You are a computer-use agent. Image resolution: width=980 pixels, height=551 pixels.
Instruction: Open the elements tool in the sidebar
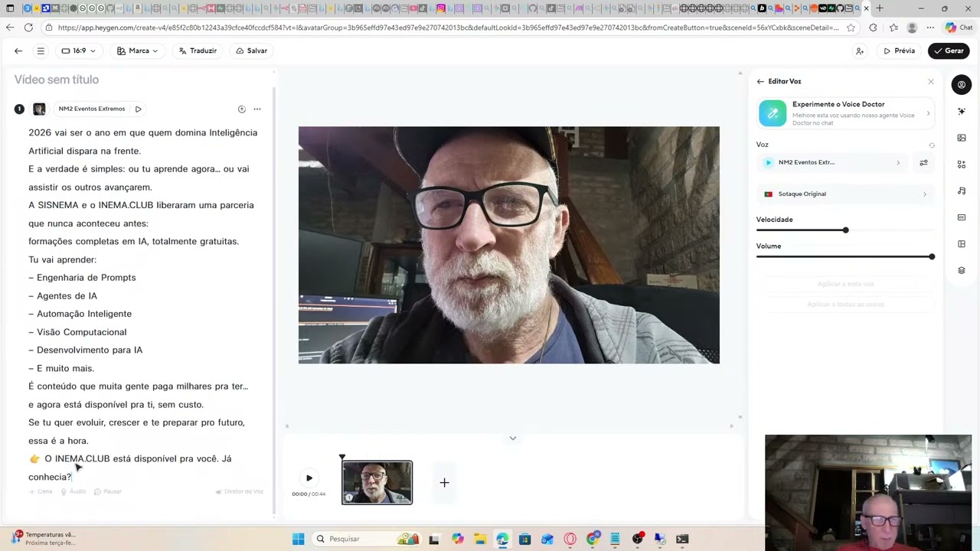pyautogui.click(x=962, y=165)
